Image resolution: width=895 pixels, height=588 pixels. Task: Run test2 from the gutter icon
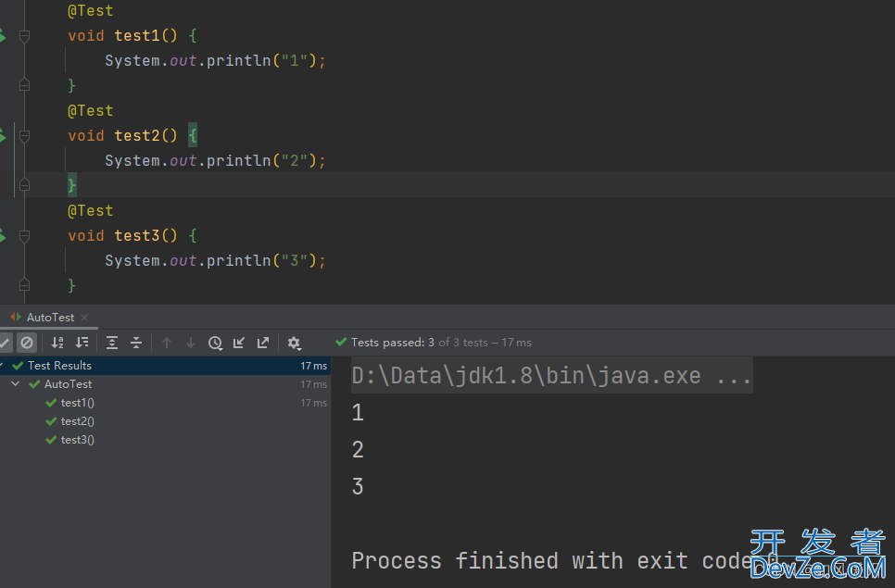point(3,136)
